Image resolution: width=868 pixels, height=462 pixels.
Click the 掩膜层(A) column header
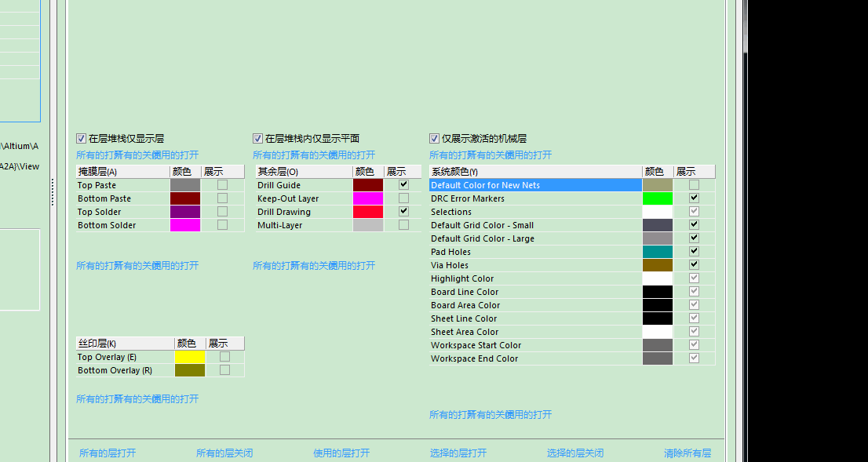122,171
